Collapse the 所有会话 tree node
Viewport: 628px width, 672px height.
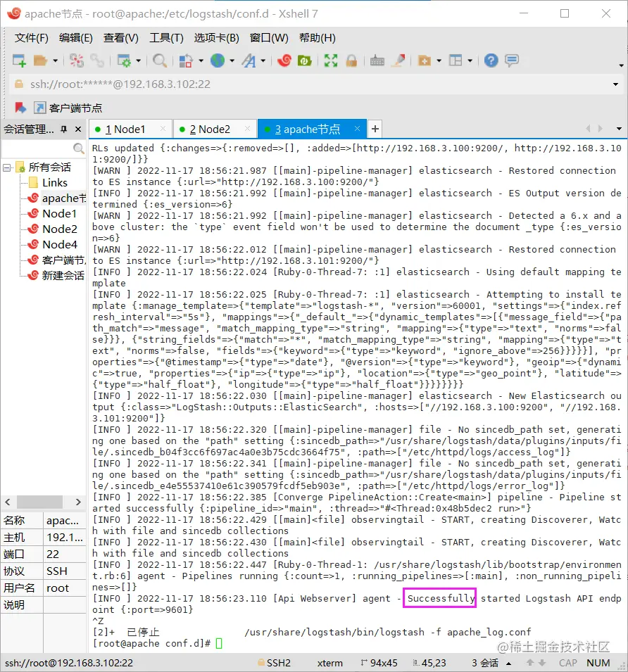coord(6,167)
